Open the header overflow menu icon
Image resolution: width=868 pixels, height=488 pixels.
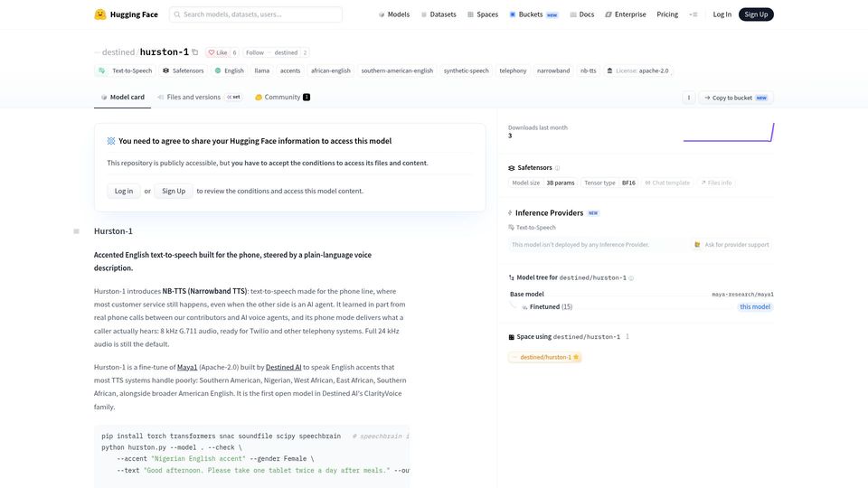click(x=693, y=14)
